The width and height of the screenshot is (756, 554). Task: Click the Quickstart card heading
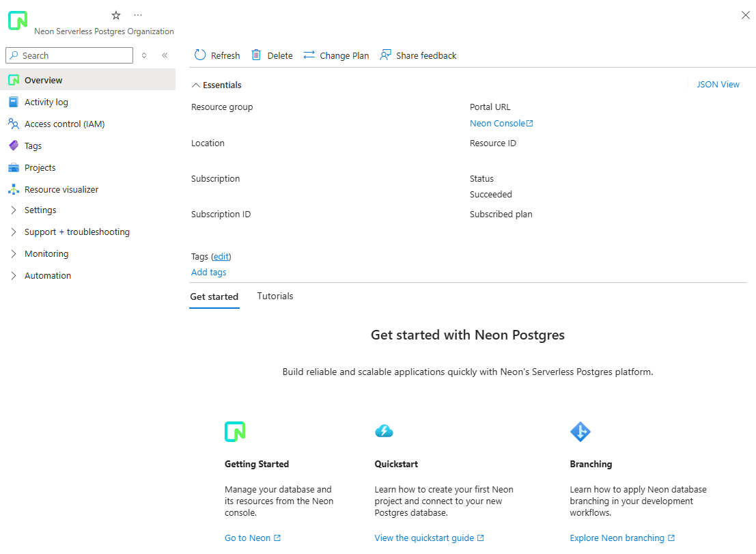[x=396, y=464]
